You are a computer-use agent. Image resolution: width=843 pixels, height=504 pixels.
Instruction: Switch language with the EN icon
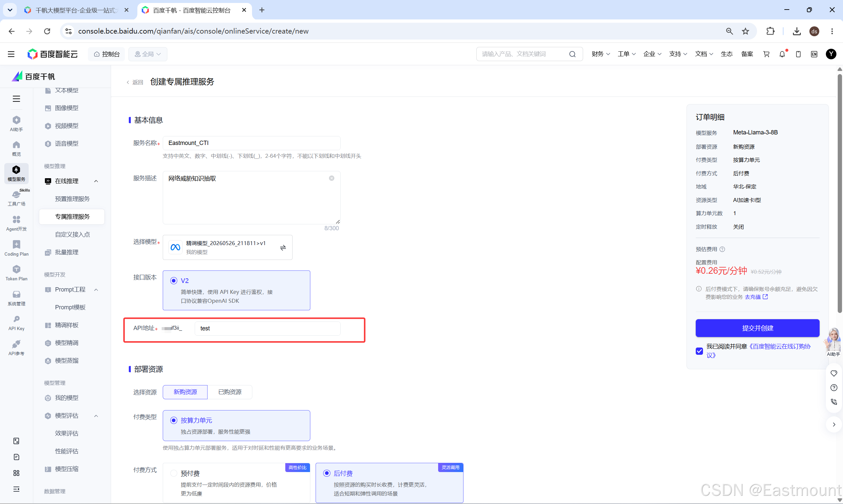coord(814,54)
